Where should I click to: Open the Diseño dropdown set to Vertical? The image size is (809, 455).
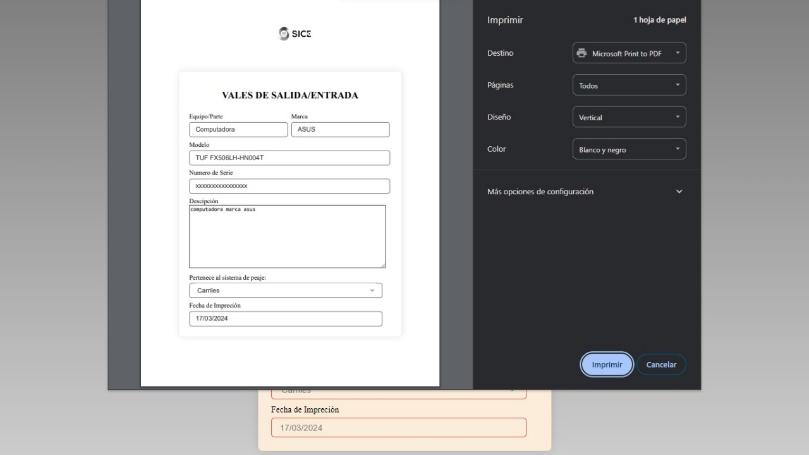pos(629,117)
